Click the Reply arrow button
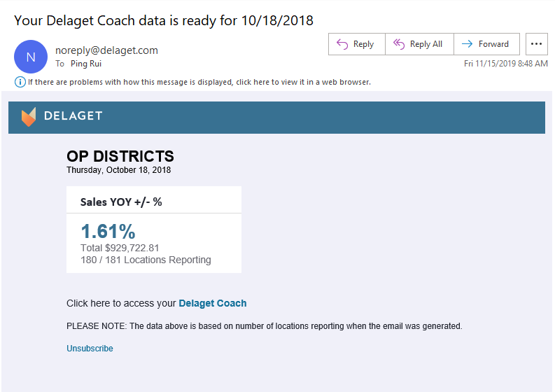 (x=356, y=44)
